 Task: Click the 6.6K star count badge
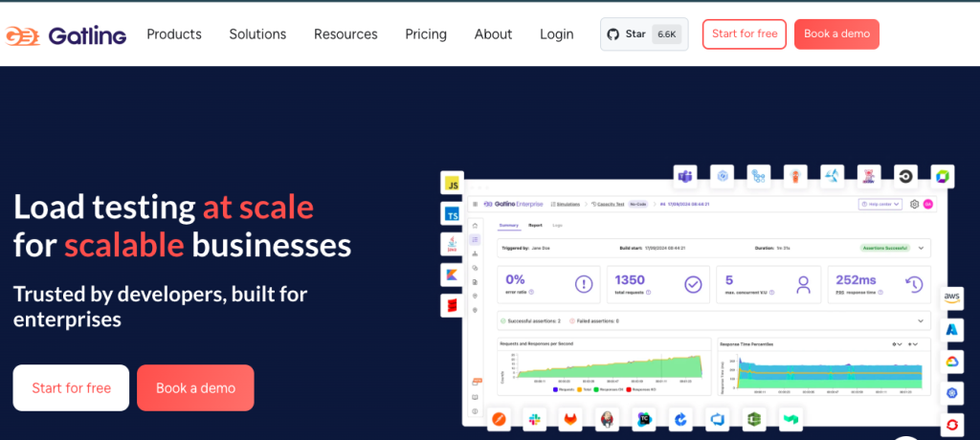coord(667,34)
